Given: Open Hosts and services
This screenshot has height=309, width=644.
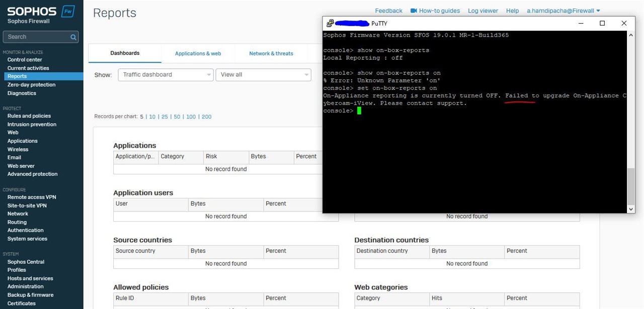Looking at the screenshot, I should (30, 278).
